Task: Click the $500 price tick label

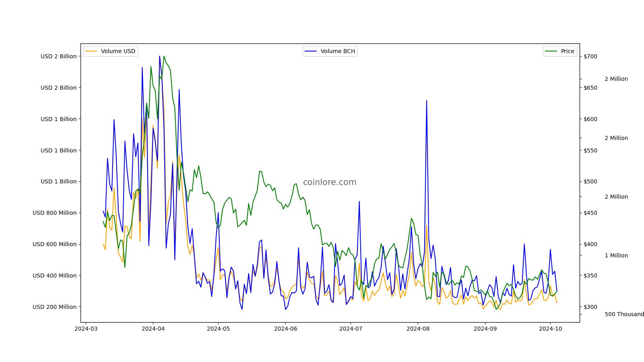Action: 590,181
